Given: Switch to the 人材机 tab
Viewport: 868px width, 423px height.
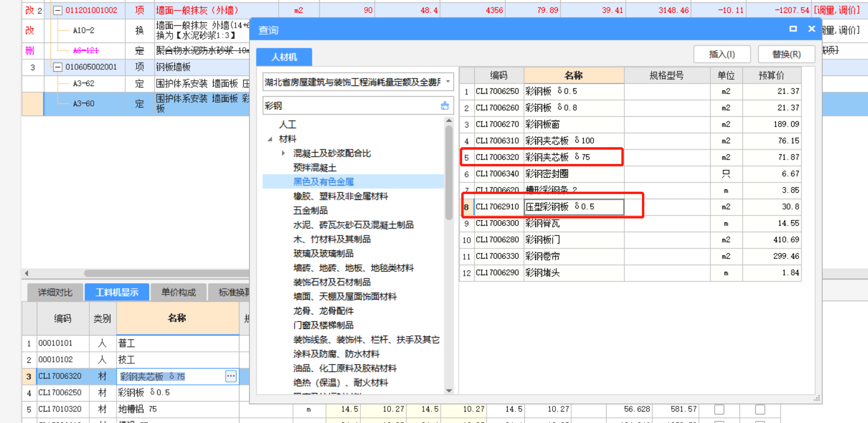Looking at the screenshot, I should click(284, 57).
